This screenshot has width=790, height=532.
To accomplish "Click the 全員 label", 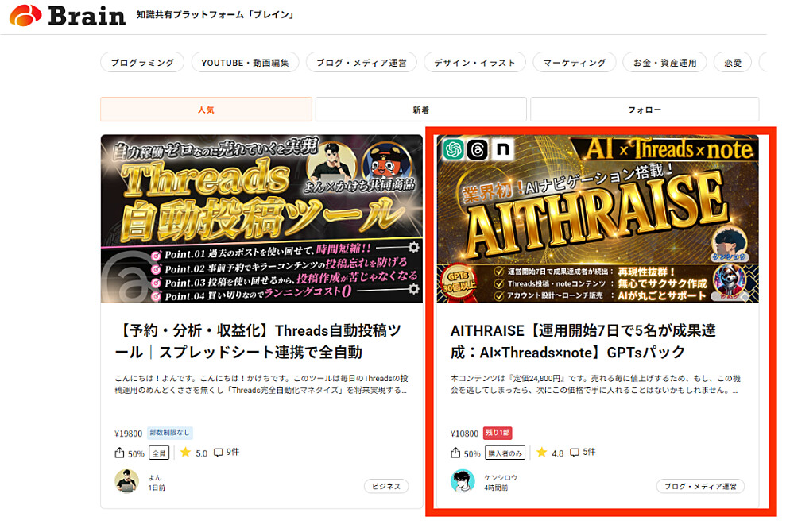I will click(159, 453).
